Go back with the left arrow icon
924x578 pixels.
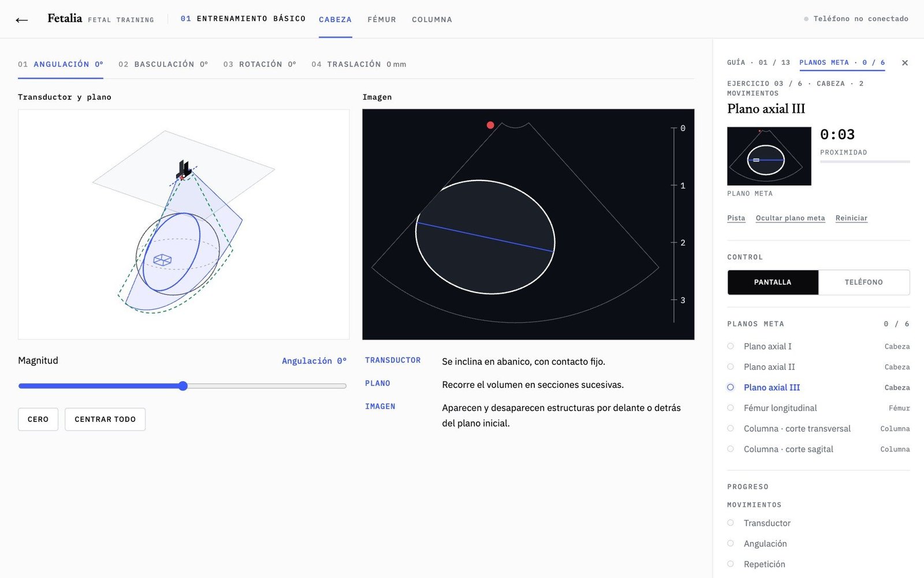point(22,20)
